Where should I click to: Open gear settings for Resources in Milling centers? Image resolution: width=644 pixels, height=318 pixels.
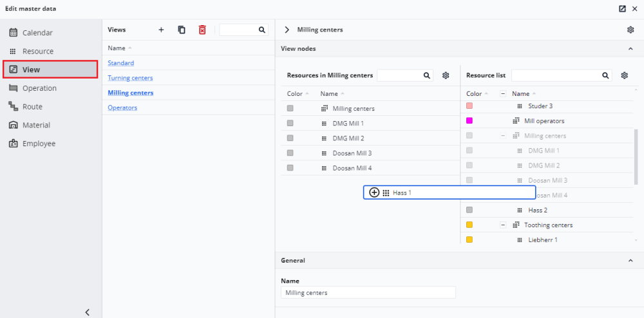446,75
